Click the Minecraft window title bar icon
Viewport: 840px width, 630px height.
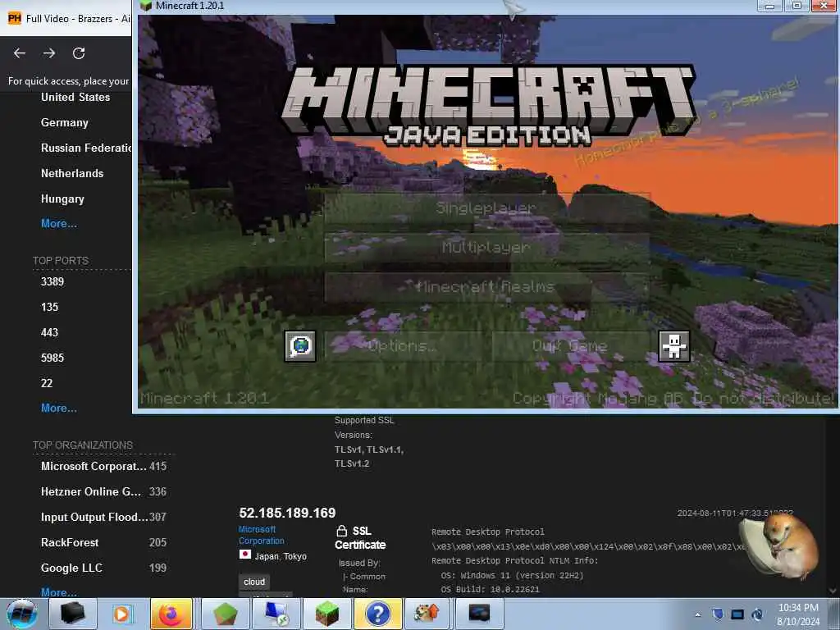click(x=145, y=6)
